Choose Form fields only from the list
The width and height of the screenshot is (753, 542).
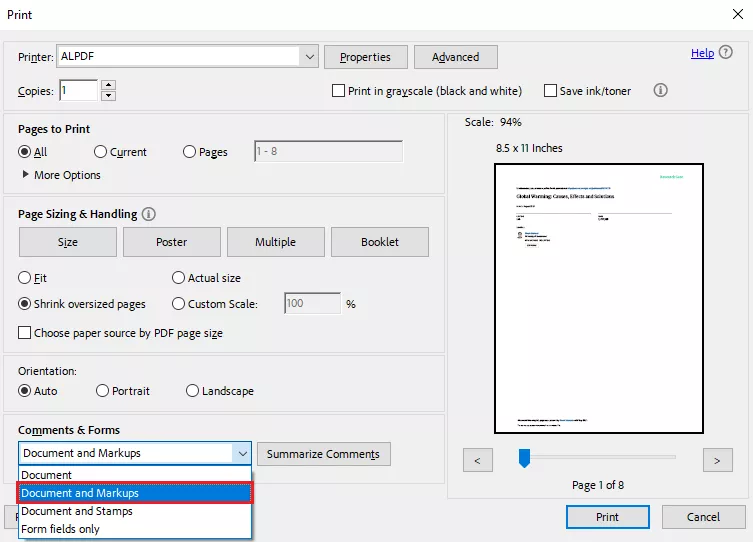click(x=134, y=529)
